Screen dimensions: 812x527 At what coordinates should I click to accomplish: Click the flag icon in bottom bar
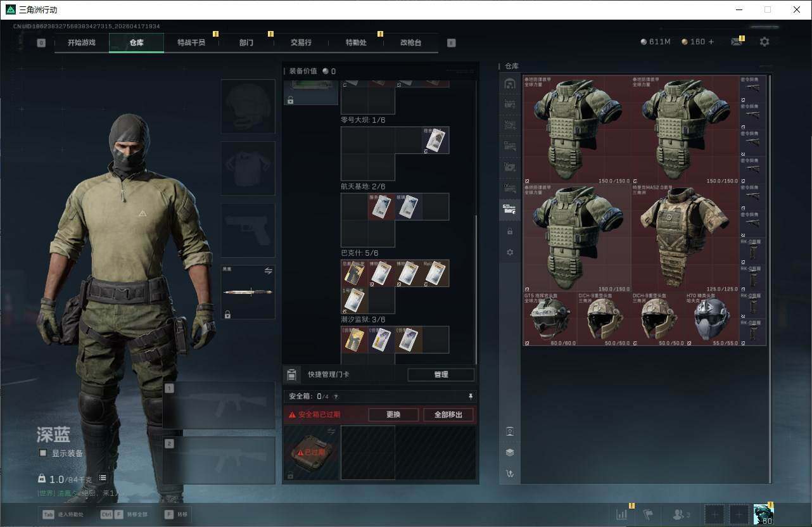(x=647, y=514)
